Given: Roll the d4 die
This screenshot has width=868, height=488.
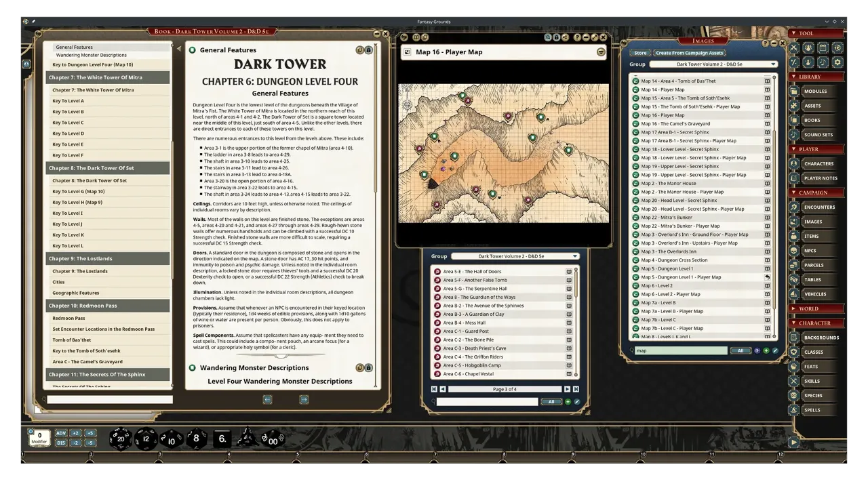Looking at the screenshot, I should click(247, 437).
